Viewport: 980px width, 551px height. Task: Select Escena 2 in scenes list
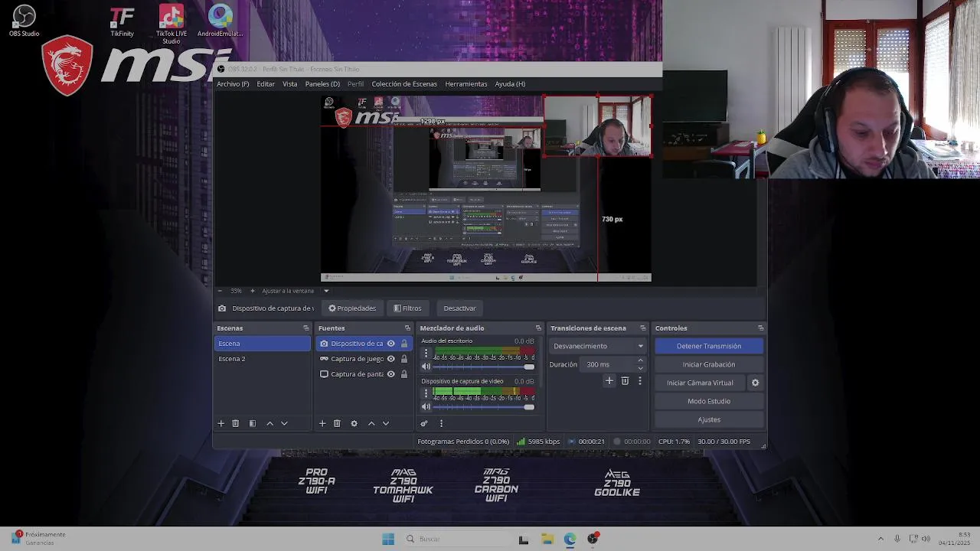pyautogui.click(x=263, y=359)
